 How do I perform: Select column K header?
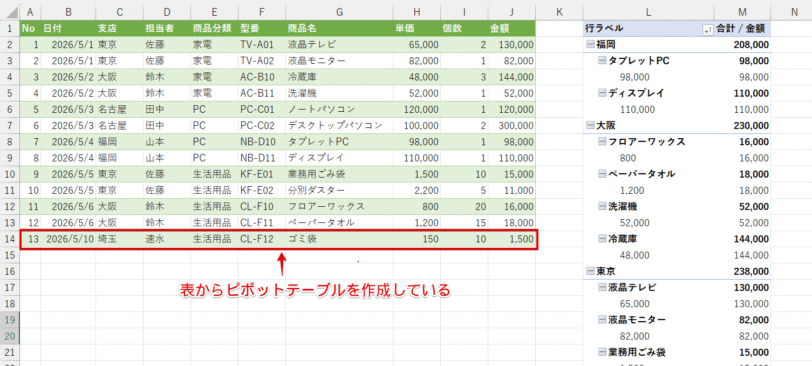click(x=559, y=12)
